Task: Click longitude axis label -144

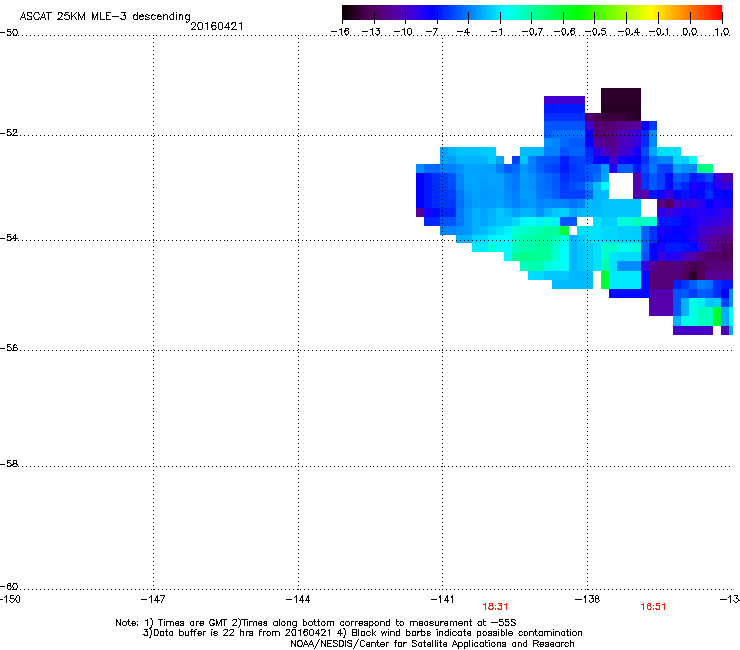Action: 298,599
